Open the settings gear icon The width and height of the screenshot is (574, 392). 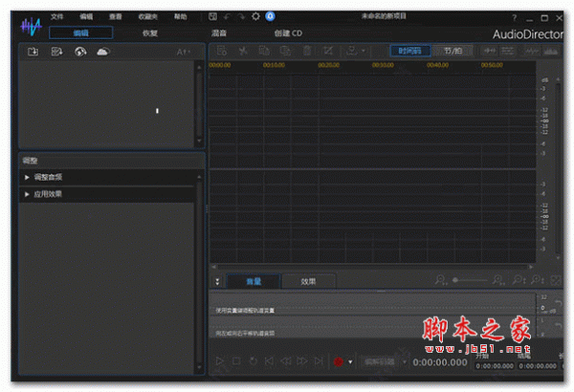click(x=255, y=17)
